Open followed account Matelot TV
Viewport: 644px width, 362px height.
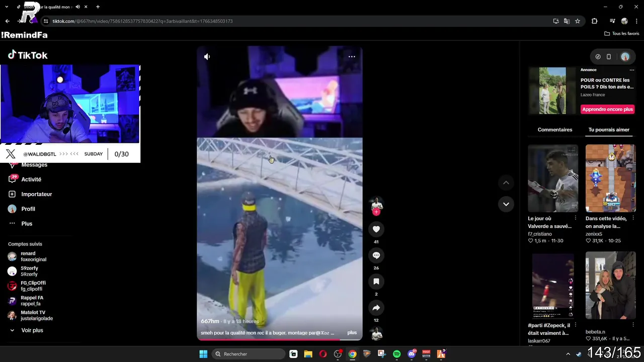coord(30,315)
